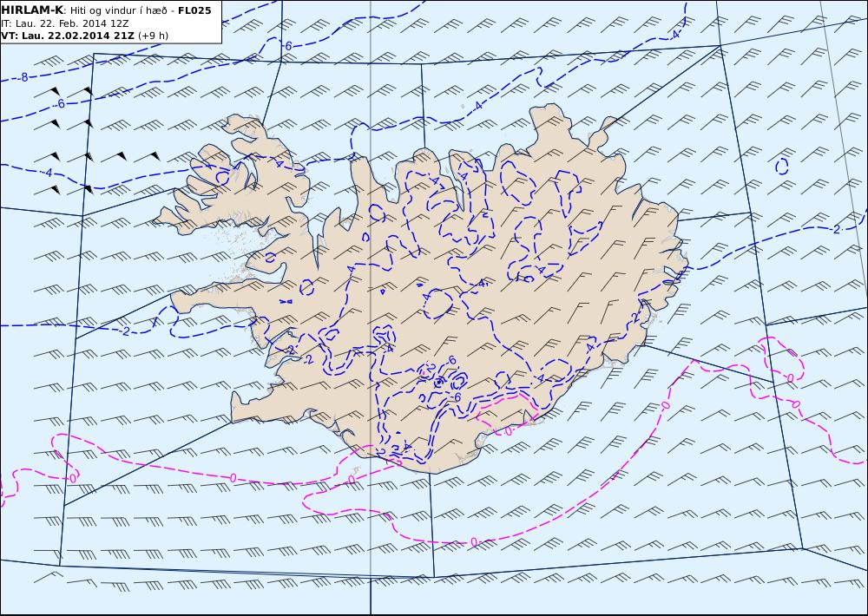Select the "IT: Lau. 22. Feb. 2014 12Z" line
Screen dimensions: 868x616
pos(65,23)
